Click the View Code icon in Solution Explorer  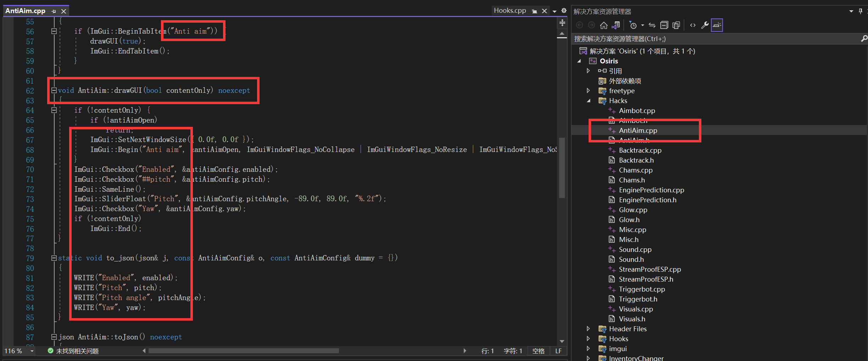[692, 25]
